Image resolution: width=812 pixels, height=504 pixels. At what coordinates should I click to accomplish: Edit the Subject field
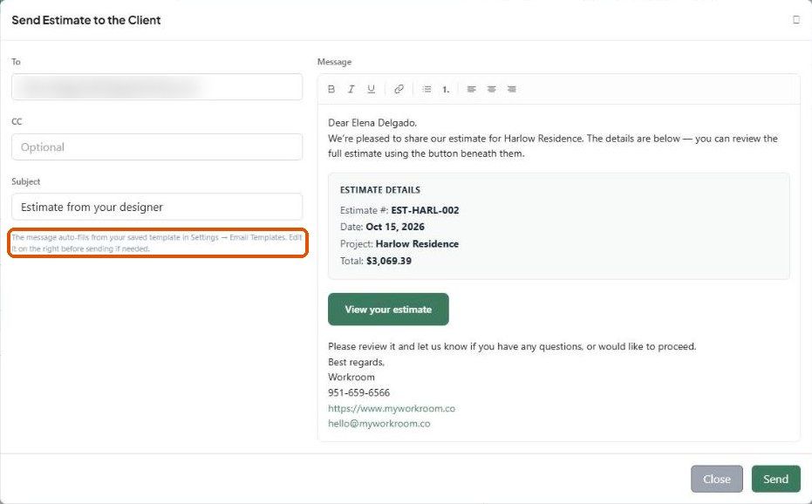(157, 207)
